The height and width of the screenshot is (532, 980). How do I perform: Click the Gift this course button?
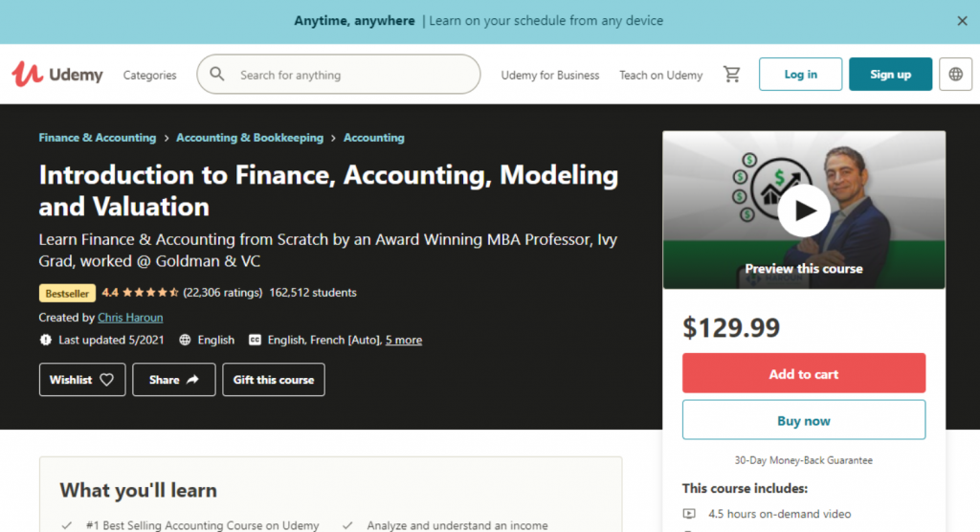(x=274, y=380)
